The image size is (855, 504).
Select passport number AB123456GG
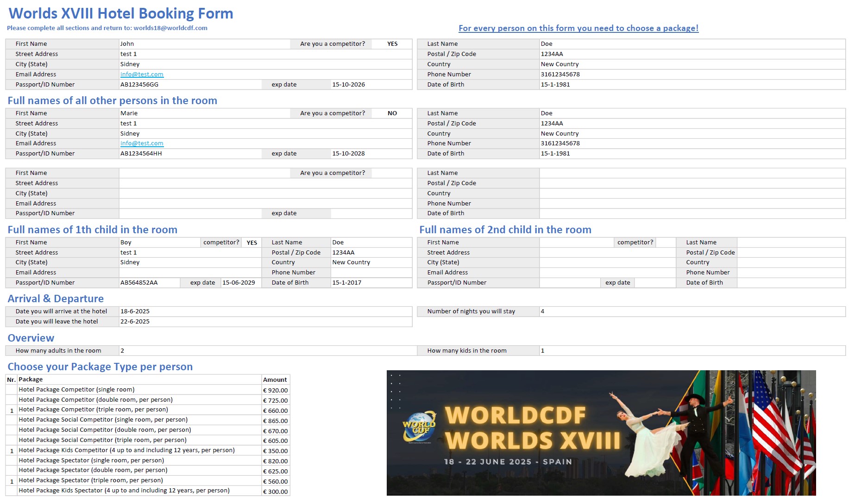190,85
